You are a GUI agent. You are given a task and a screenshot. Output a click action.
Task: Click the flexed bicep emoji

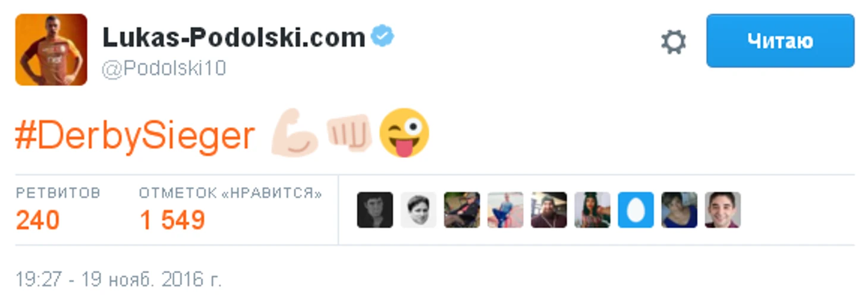click(295, 133)
